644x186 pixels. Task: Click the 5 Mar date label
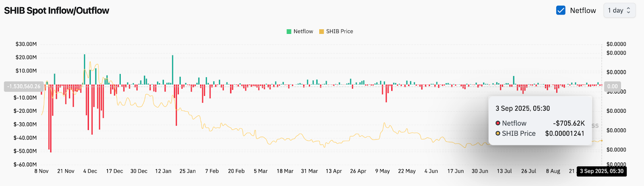[x=260, y=171]
